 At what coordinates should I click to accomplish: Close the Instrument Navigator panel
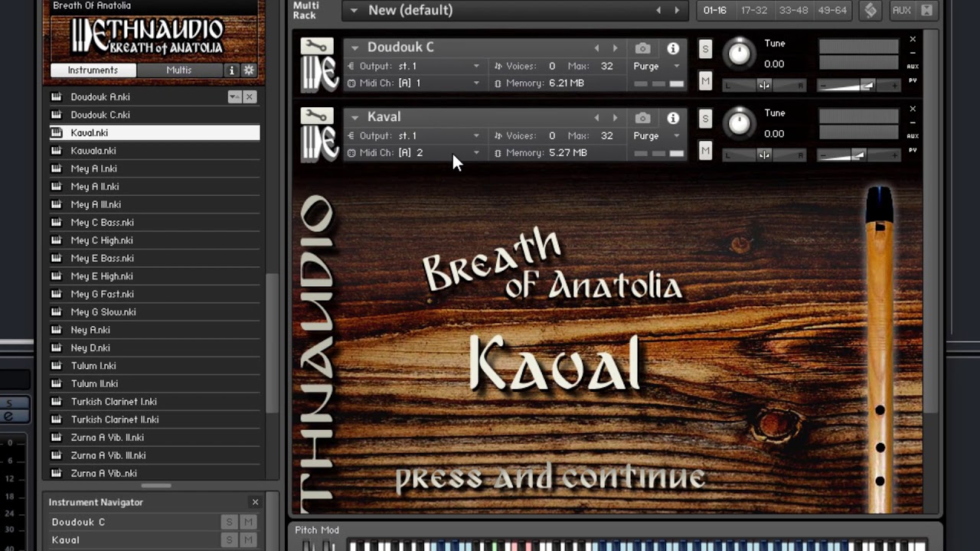coord(255,502)
